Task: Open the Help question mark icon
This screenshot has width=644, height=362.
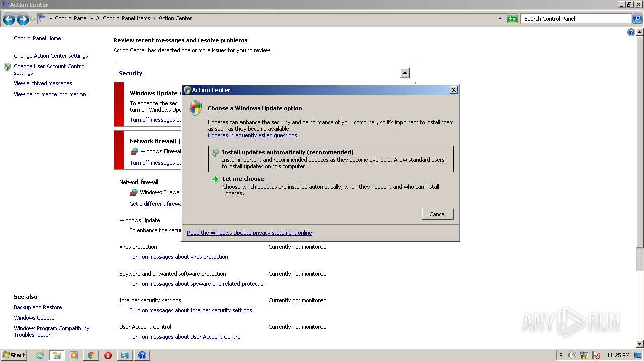Action: pos(631,32)
